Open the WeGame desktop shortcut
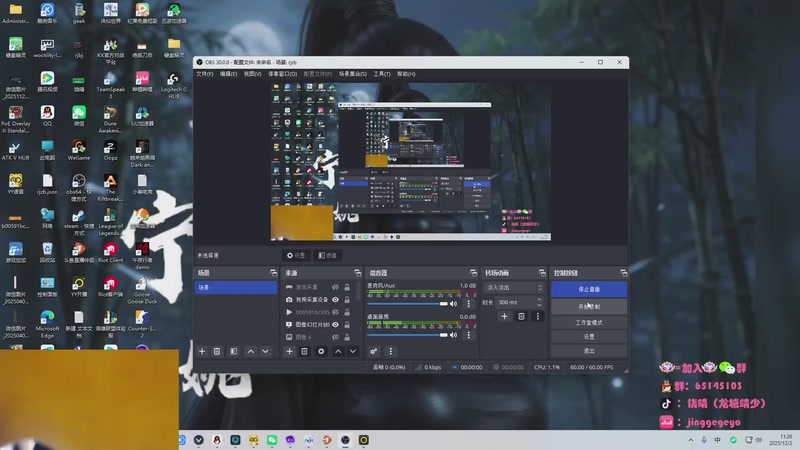800x450 pixels. point(79,150)
